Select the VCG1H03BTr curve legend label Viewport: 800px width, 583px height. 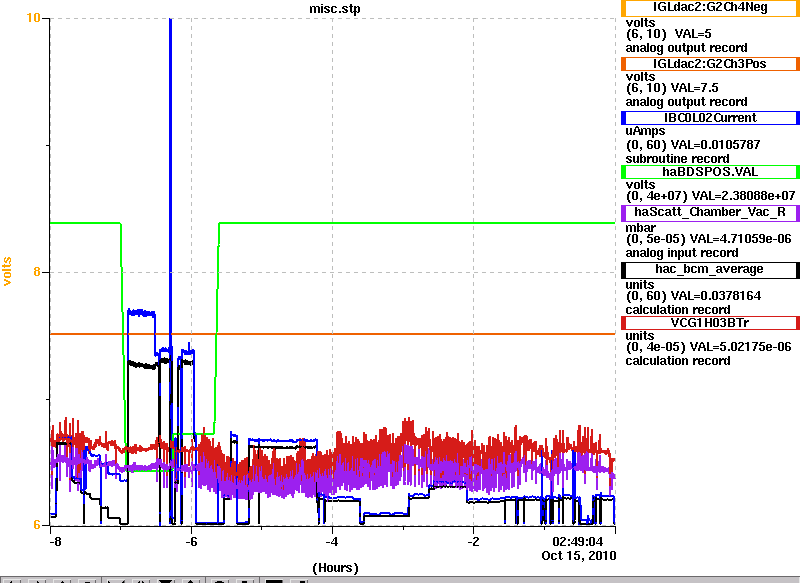click(x=710, y=323)
